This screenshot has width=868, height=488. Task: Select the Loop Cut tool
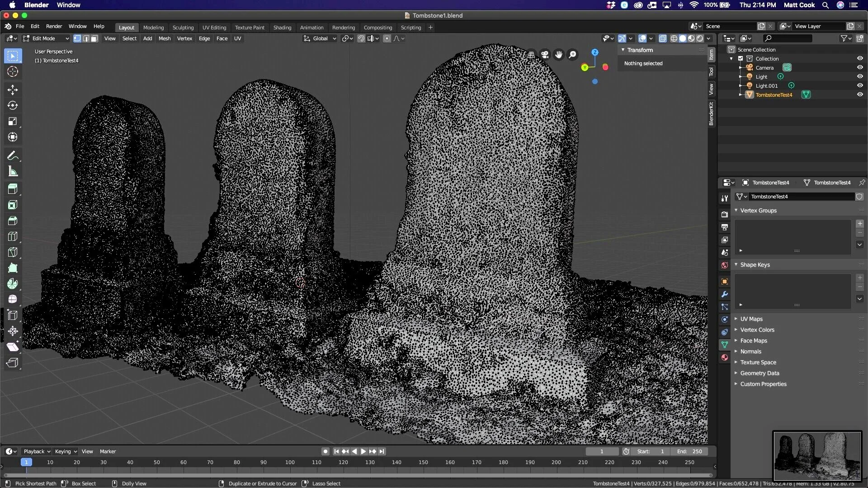(13, 236)
